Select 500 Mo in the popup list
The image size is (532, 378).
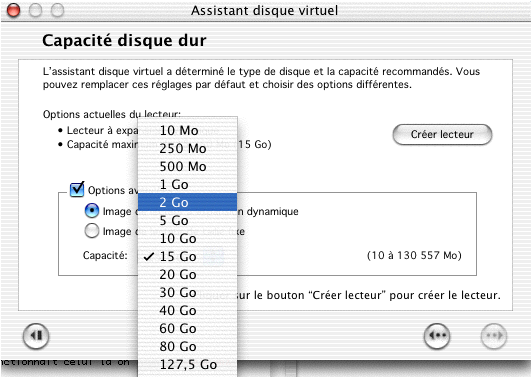coord(187,167)
